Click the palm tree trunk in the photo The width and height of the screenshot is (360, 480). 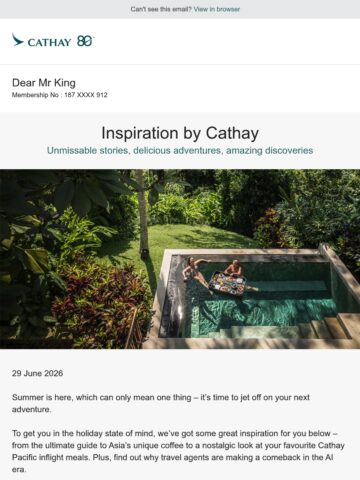click(x=143, y=213)
